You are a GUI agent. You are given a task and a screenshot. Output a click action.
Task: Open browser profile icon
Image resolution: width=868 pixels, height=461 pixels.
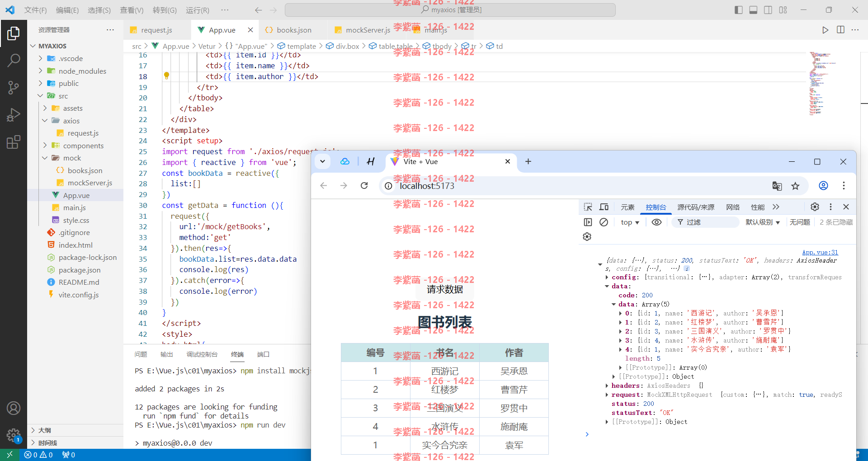coord(823,186)
